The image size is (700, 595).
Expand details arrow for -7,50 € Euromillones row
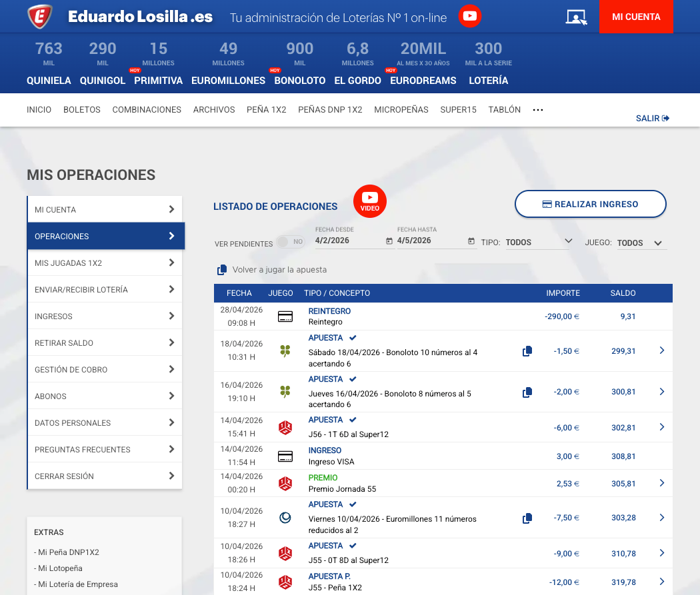pyautogui.click(x=662, y=518)
